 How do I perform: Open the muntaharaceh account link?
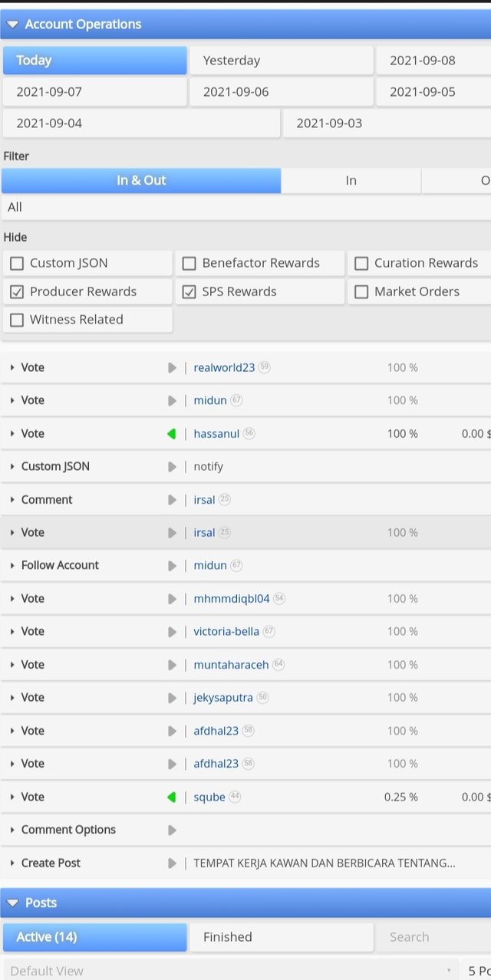click(x=231, y=665)
